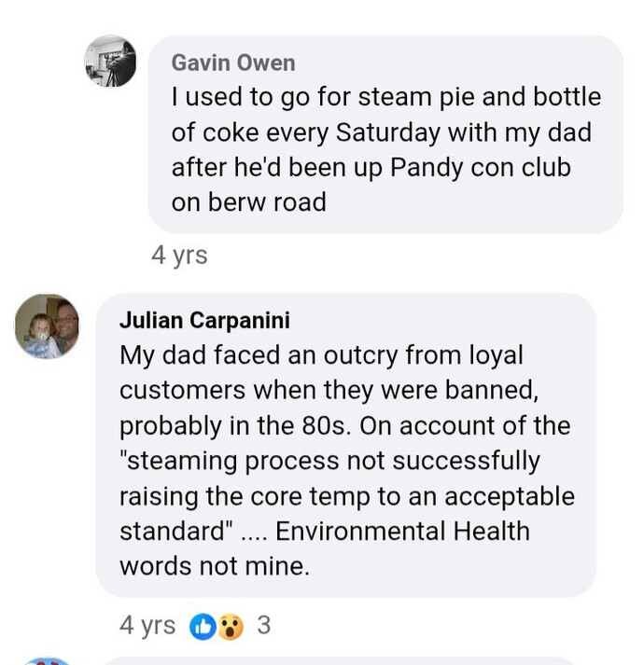This screenshot has width=644, height=665.
Task: Click 'Pandy con club' in Gavin's comment
Action: point(480,168)
